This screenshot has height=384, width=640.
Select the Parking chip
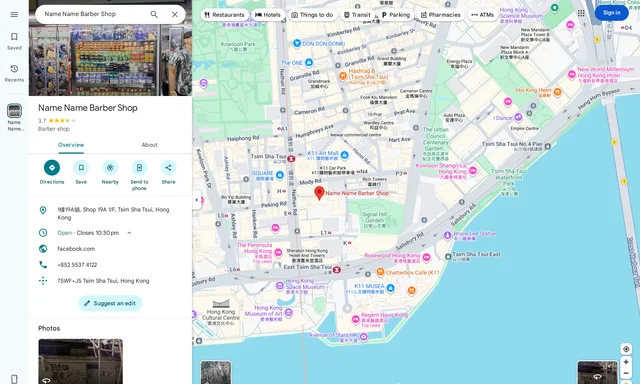pyautogui.click(x=396, y=15)
